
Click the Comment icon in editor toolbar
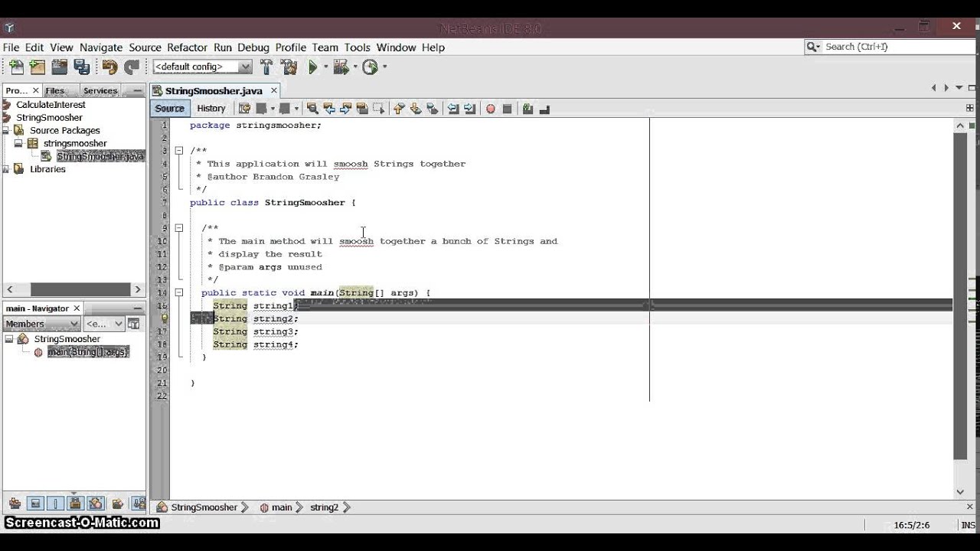[527, 109]
